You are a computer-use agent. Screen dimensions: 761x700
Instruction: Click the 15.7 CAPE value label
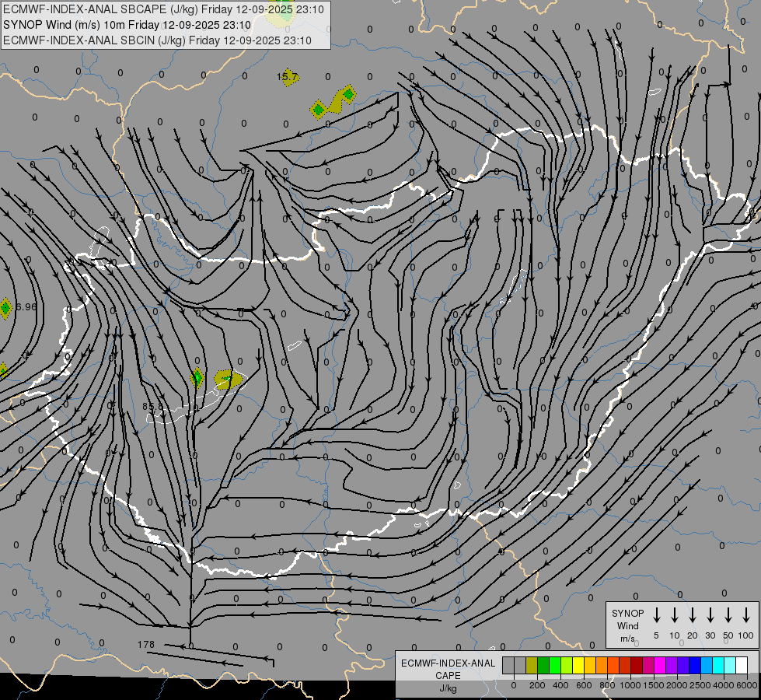point(287,77)
